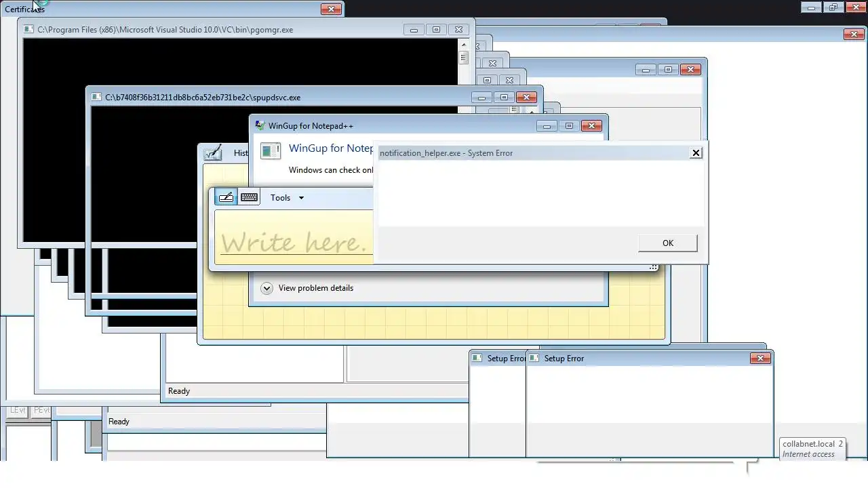The height and width of the screenshot is (488, 868).
Task: Open the Tools dropdown in the input panel
Action: pyautogui.click(x=287, y=198)
